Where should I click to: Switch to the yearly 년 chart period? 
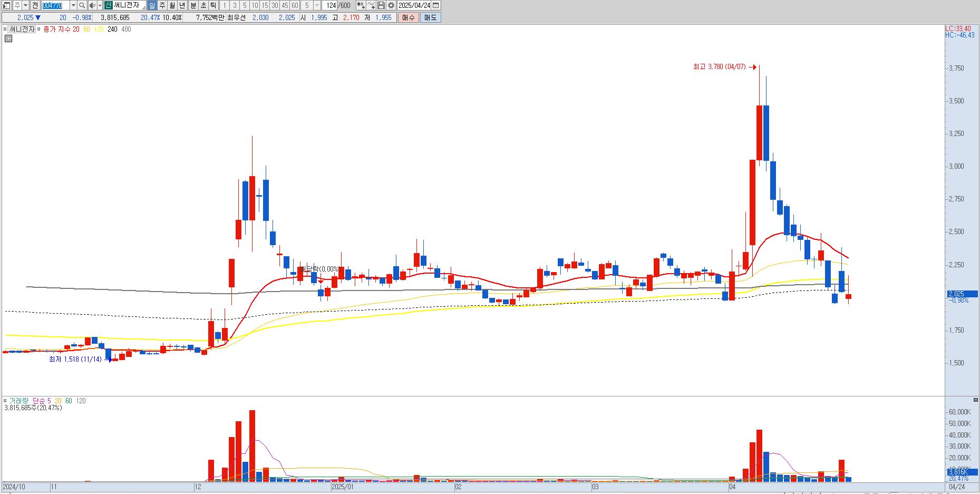pyautogui.click(x=182, y=5)
